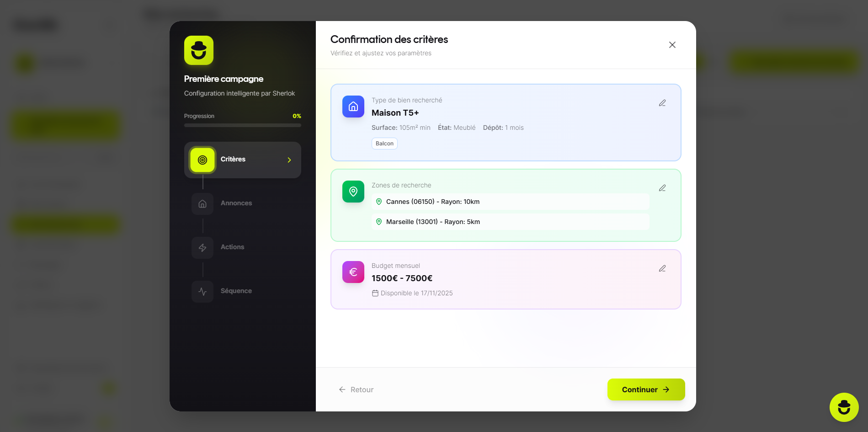Image resolution: width=868 pixels, height=432 pixels.
Task: Click the Sherlok logo icon atop the wizard panel
Action: click(x=198, y=50)
